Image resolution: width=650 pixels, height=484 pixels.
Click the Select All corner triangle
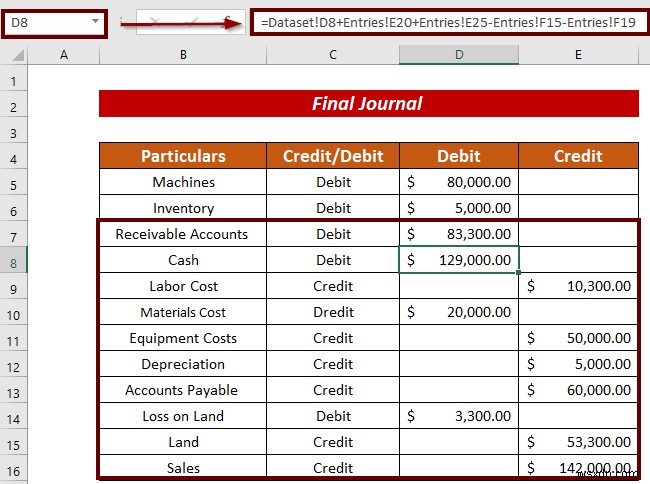pos(17,55)
